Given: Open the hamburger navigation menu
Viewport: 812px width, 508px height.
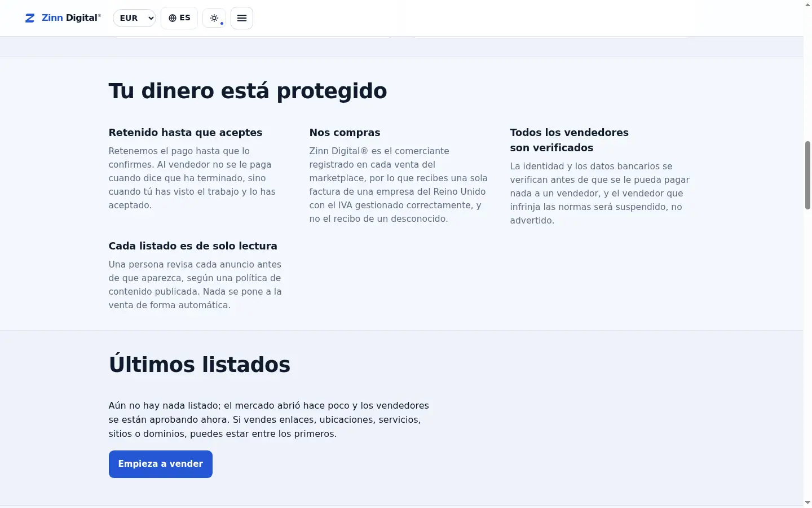Looking at the screenshot, I should click(242, 18).
